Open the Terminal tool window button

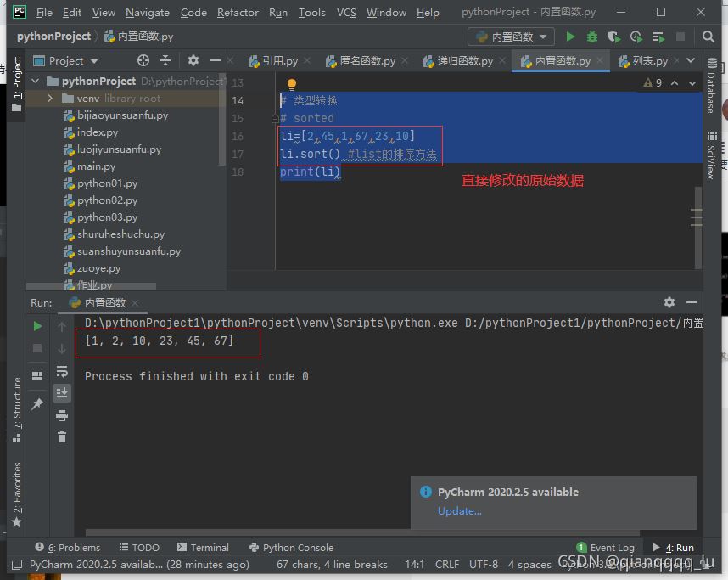coord(202,548)
